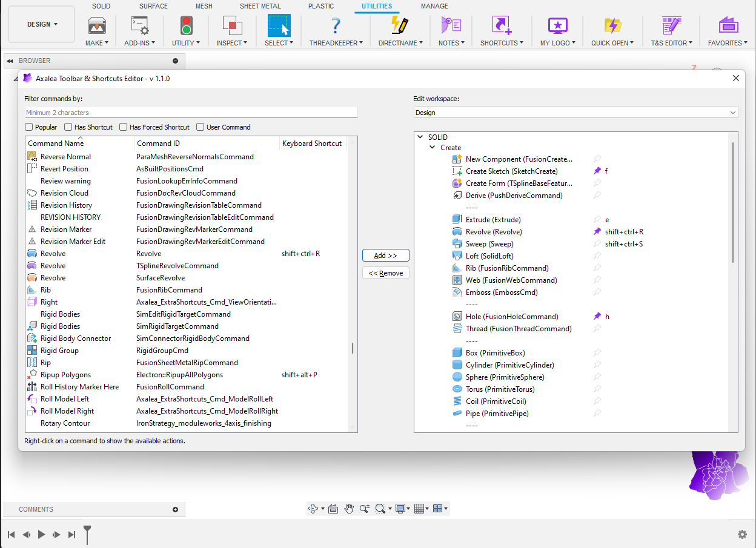Click the Make toolbar icon
The width and height of the screenshot is (756, 548).
coord(97,26)
